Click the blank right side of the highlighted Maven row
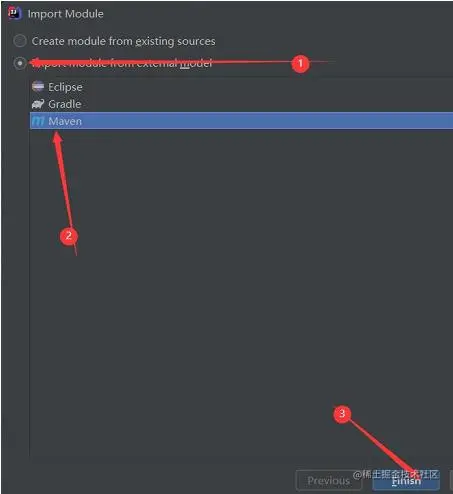 point(267,121)
